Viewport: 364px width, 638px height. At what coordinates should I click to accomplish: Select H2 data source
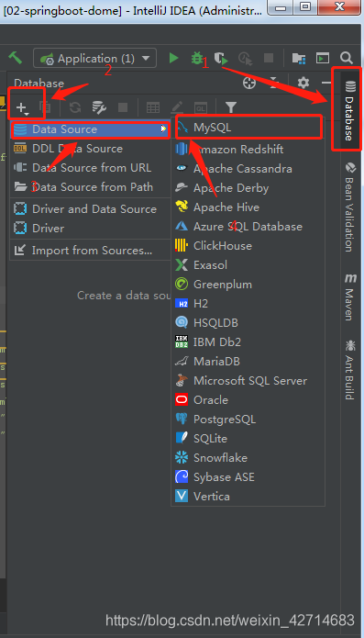(x=248, y=304)
